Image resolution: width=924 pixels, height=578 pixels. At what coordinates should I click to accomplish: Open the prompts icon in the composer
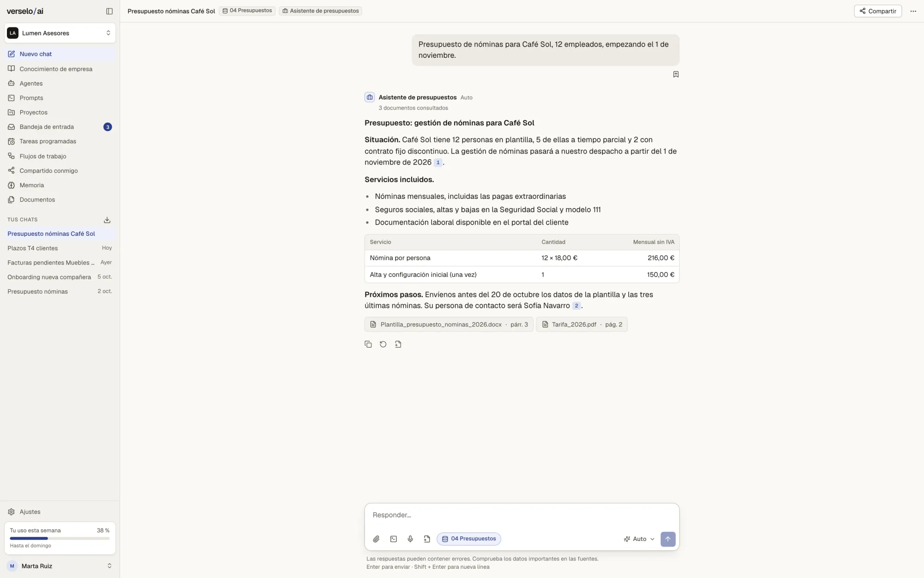pos(393,539)
